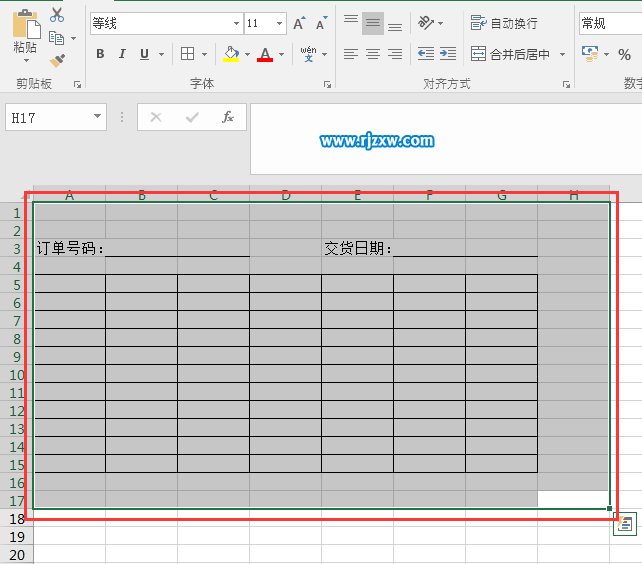This screenshot has height=564, width=642.
Task: Open the 常规 number format box
Action: pyautogui.click(x=610, y=23)
